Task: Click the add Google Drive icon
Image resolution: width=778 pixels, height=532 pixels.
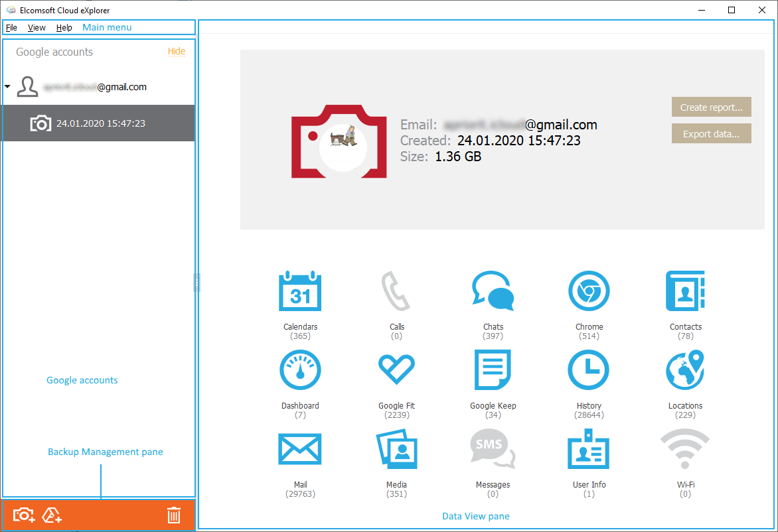Action: [52, 515]
